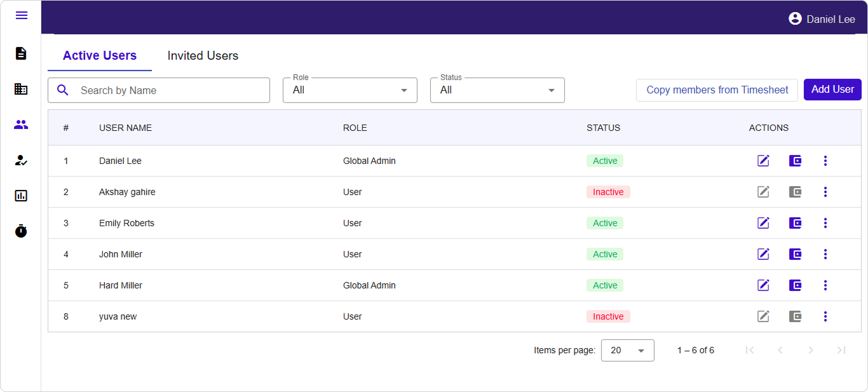Go to the organization building icon
The height and width of the screenshot is (392, 868).
(21, 89)
